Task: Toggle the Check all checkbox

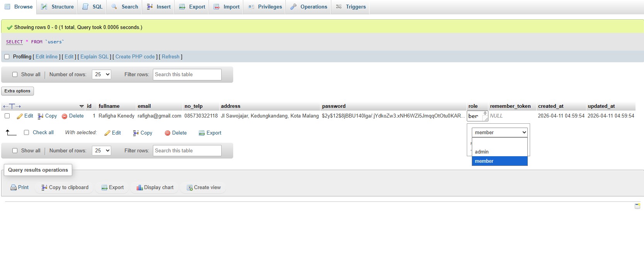Action: click(27, 133)
